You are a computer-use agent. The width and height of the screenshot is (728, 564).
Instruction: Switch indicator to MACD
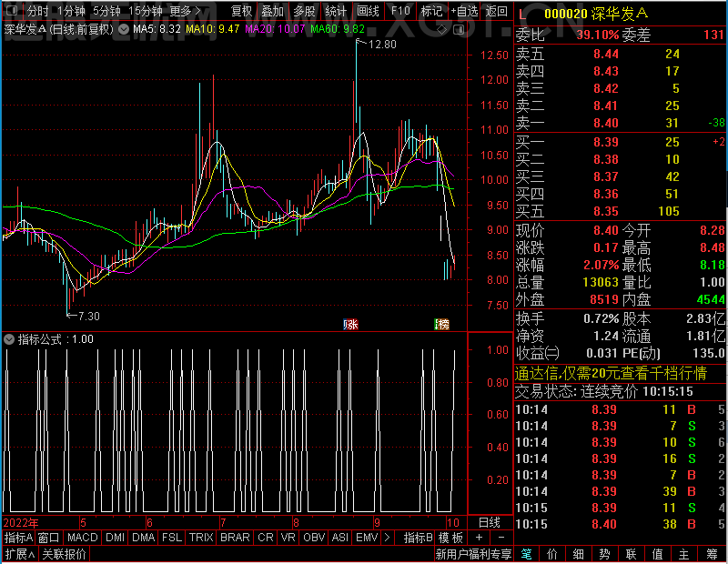(x=83, y=538)
